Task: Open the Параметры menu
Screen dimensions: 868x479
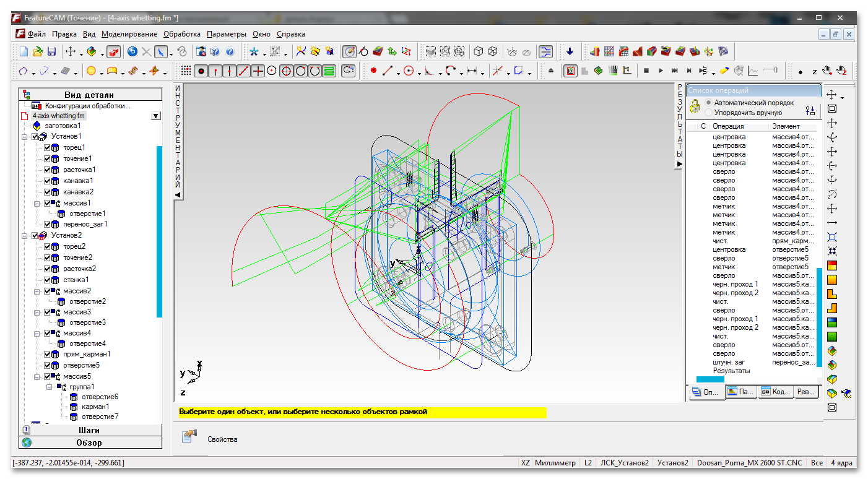Action: click(227, 34)
